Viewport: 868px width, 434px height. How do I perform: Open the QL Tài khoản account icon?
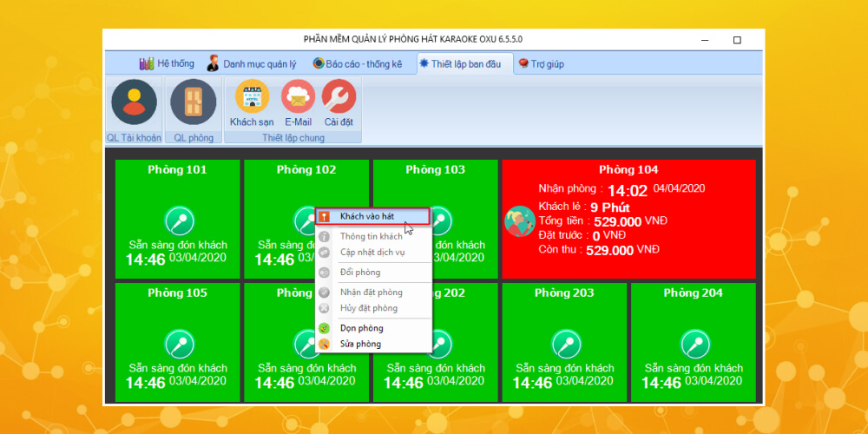tap(134, 102)
